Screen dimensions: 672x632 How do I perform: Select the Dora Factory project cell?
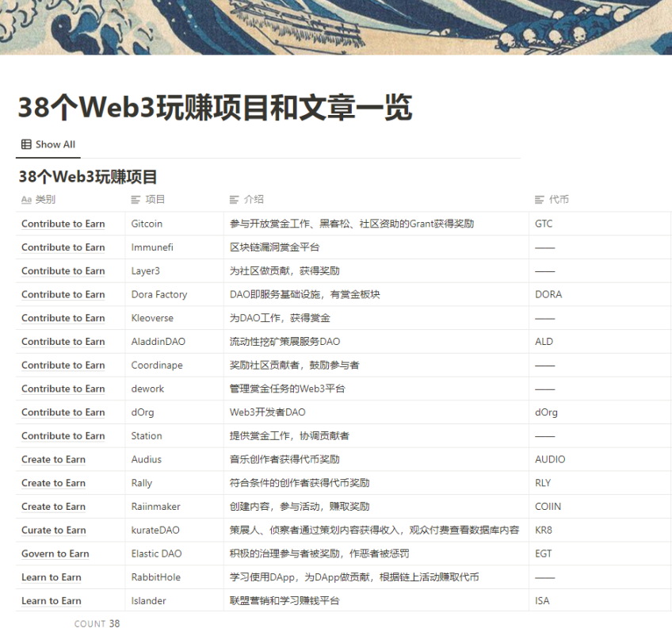(x=159, y=295)
